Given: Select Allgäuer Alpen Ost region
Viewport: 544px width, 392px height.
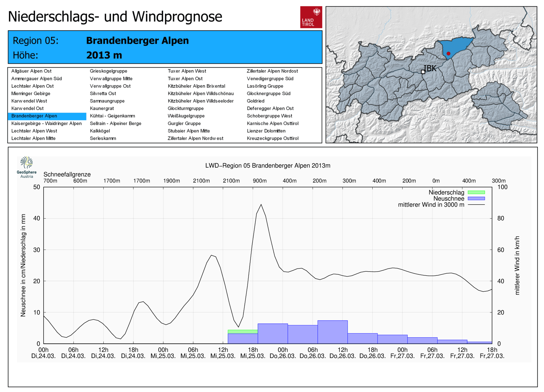Looking at the screenshot, I should (31, 71).
